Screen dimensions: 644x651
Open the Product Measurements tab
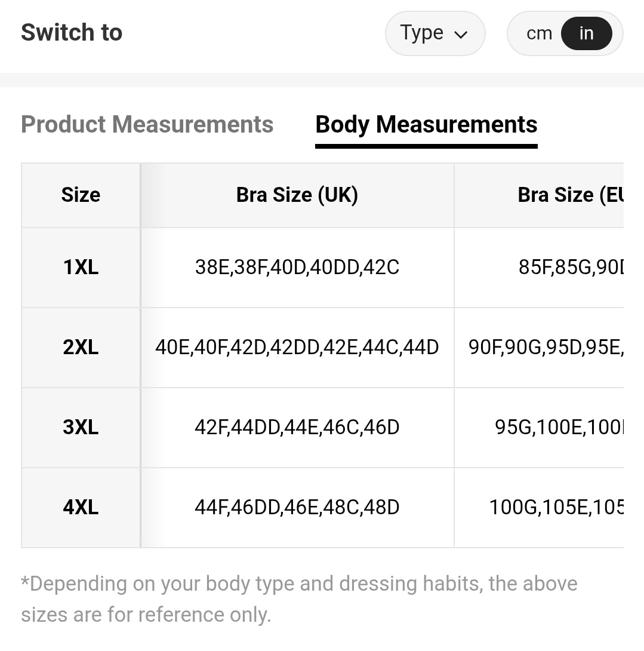(x=147, y=124)
